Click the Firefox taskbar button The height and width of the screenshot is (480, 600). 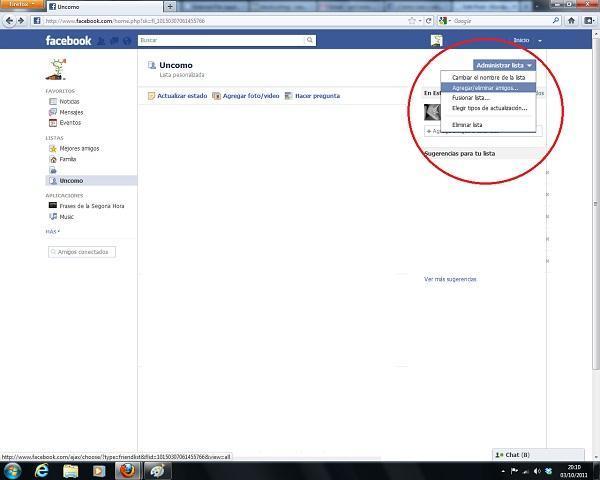(x=128, y=471)
